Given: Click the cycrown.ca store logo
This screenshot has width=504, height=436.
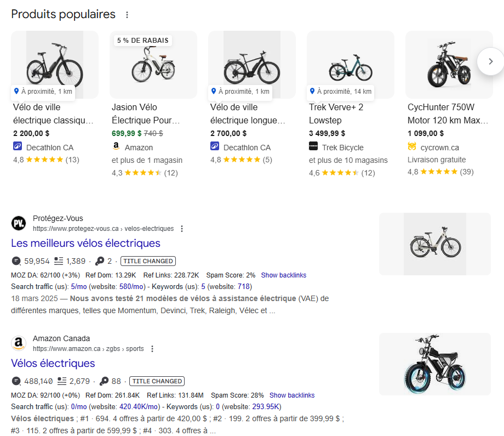Looking at the screenshot, I should (412, 147).
